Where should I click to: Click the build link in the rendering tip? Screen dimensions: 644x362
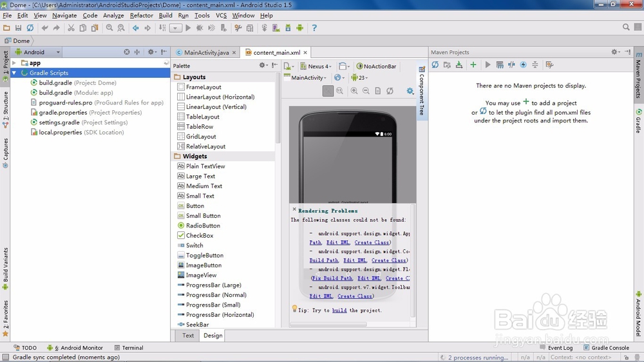tap(339, 310)
